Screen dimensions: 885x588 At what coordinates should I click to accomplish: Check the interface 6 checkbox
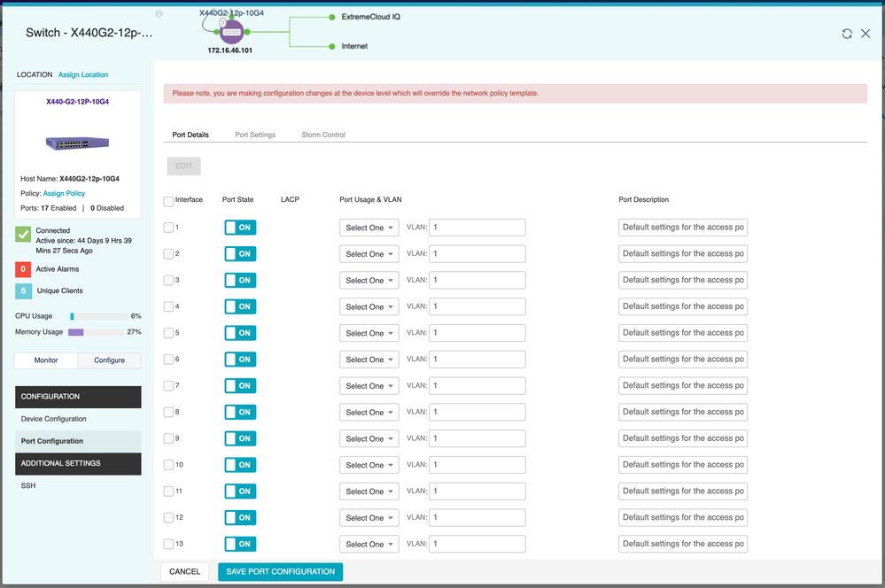(x=168, y=359)
